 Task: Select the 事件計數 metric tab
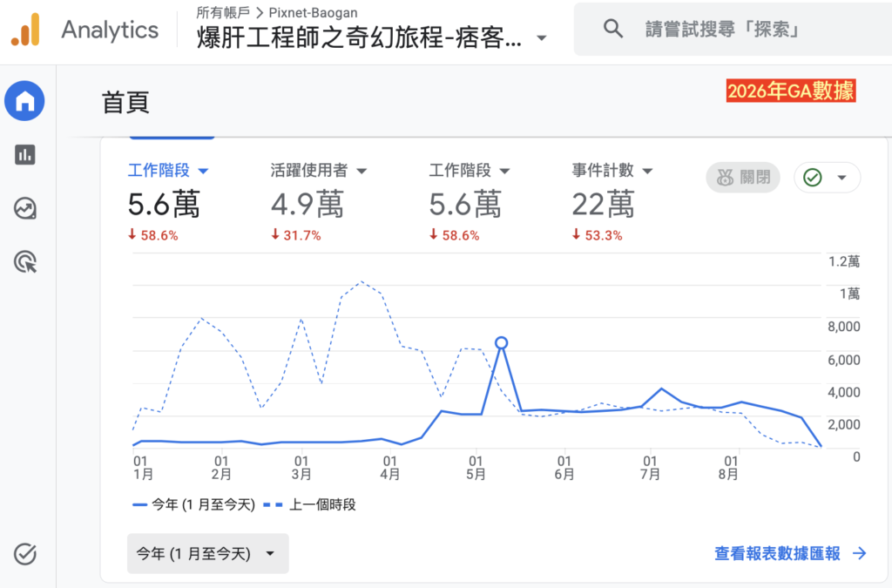click(x=612, y=170)
